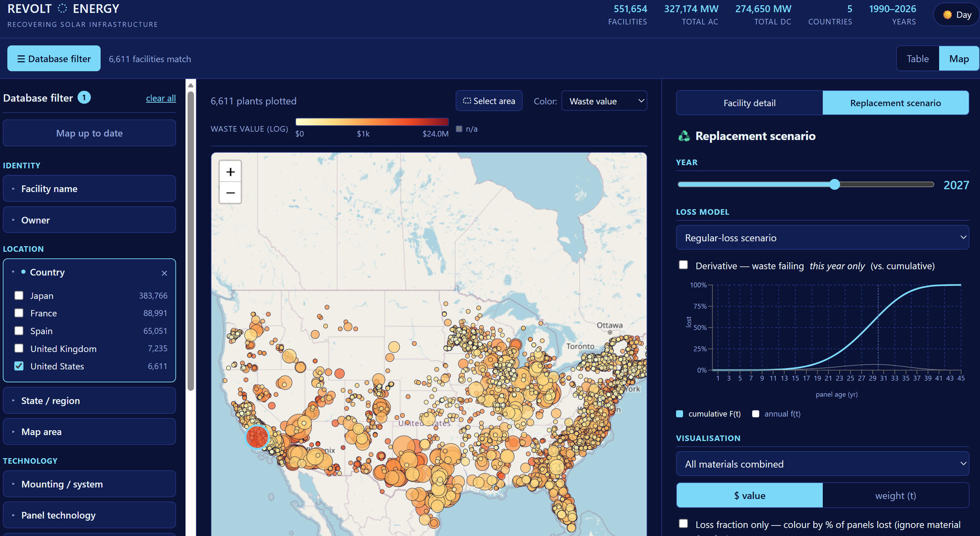Click the hamburger icon on Database filter
Screen dimensions: 980x536
(x=21, y=59)
